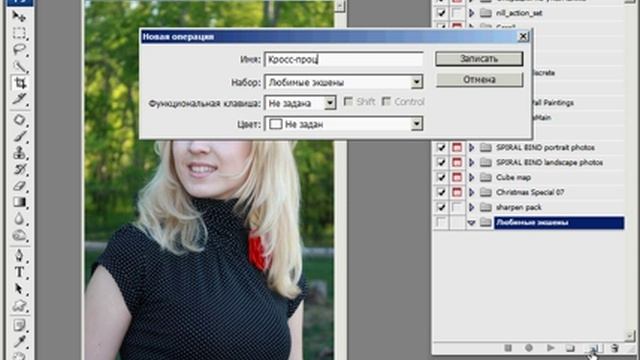Select the Magic Wand tool
The width and height of the screenshot is (640, 360).
tap(19, 67)
